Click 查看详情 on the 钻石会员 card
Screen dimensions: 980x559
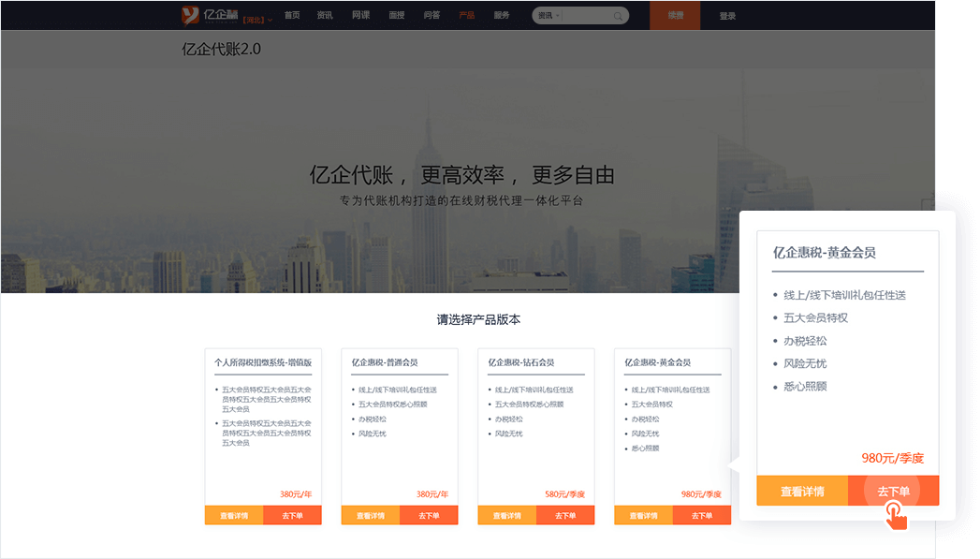tap(507, 515)
